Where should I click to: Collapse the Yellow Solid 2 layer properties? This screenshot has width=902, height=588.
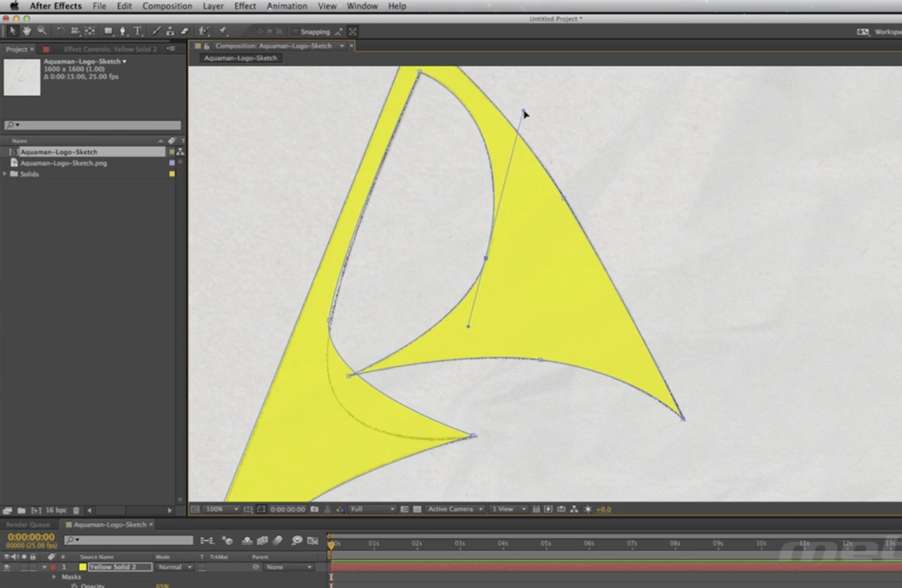[x=44, y=567]
